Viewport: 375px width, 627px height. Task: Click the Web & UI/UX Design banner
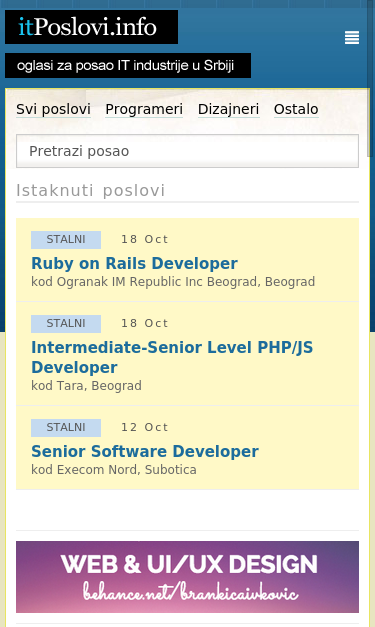coord(187,577)
